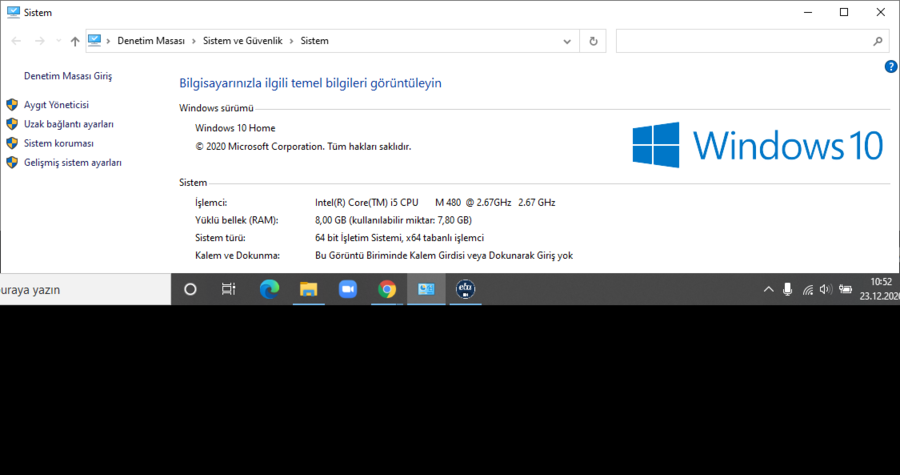The width and height of the screenshot is (900, 475).
Task: Minimize the Sistem window
Action: pos(808,12)
